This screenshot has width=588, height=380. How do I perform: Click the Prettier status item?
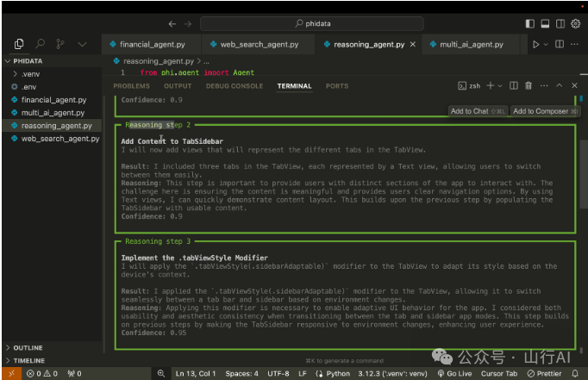point(544,374)
